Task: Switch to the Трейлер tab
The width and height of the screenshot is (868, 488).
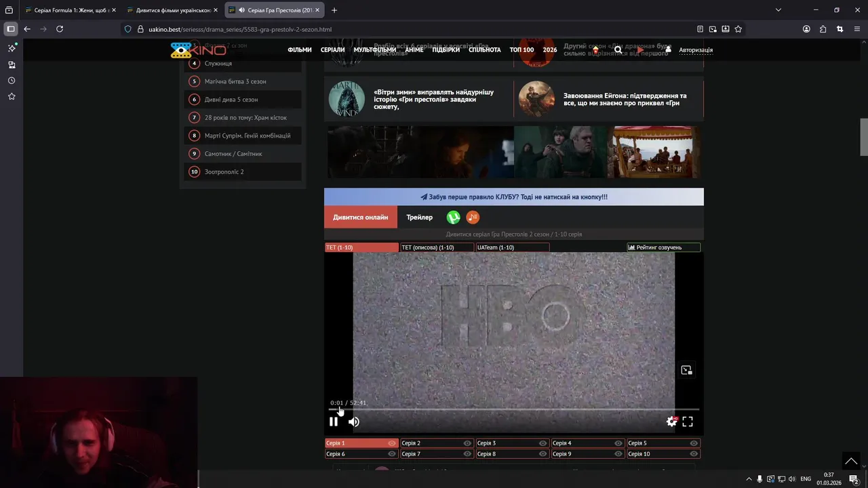Action: coord(419,218)
